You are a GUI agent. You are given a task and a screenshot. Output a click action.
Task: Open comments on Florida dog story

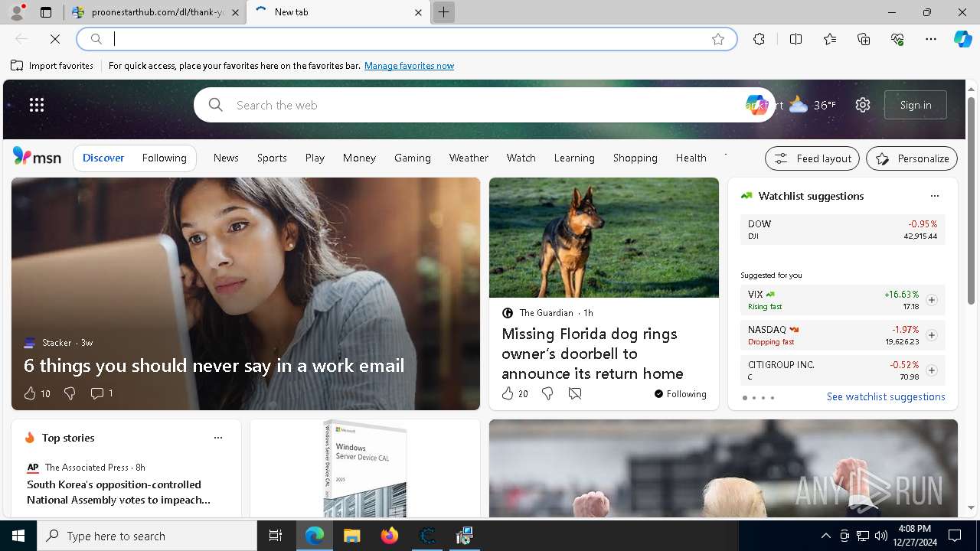575,393
